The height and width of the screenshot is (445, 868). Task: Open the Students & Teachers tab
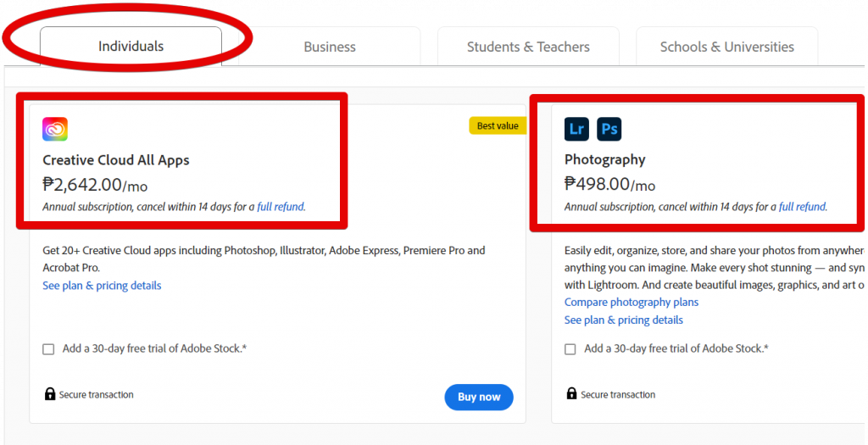(x=528, y=47)
